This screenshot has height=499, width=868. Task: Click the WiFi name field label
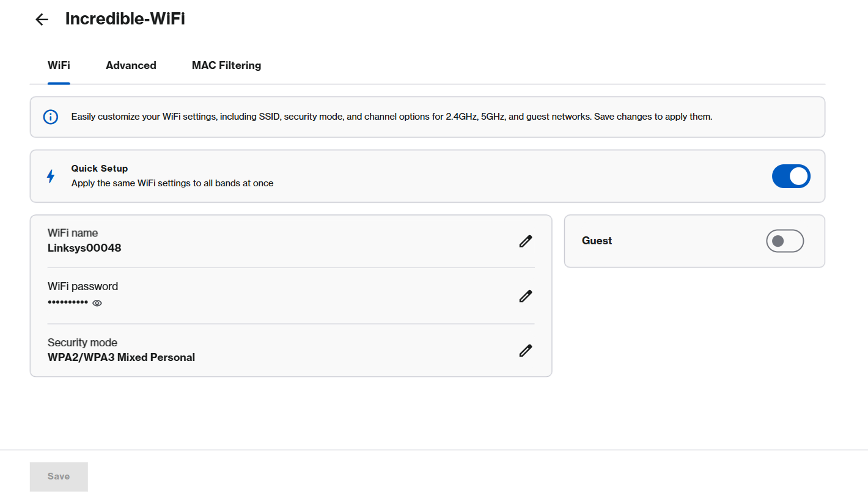(73, 233)
